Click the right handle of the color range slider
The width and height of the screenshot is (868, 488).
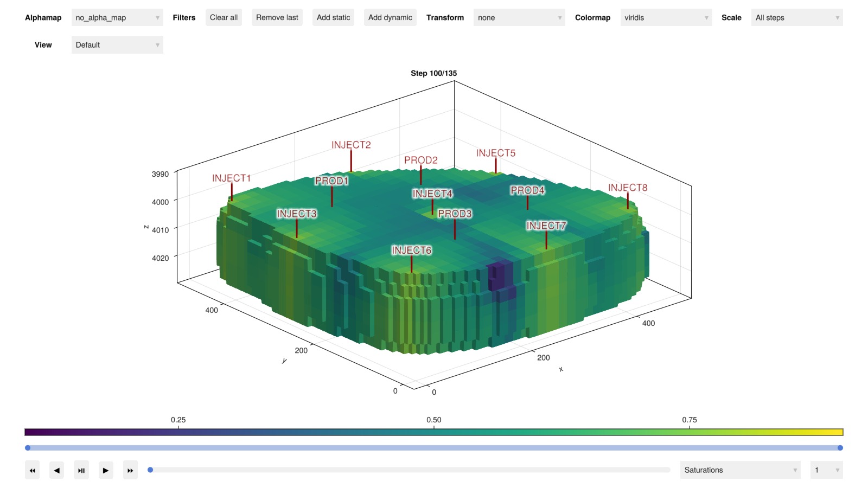[840, 448]
